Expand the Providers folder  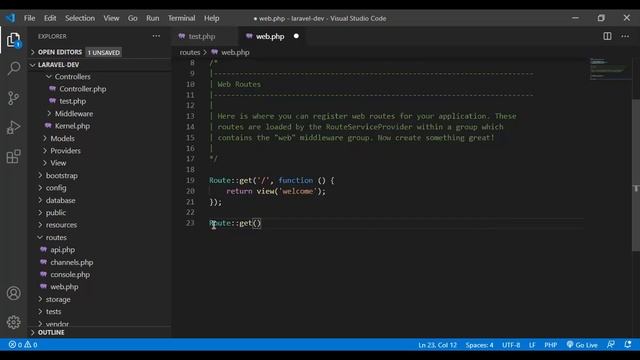[x=65, y=151]
